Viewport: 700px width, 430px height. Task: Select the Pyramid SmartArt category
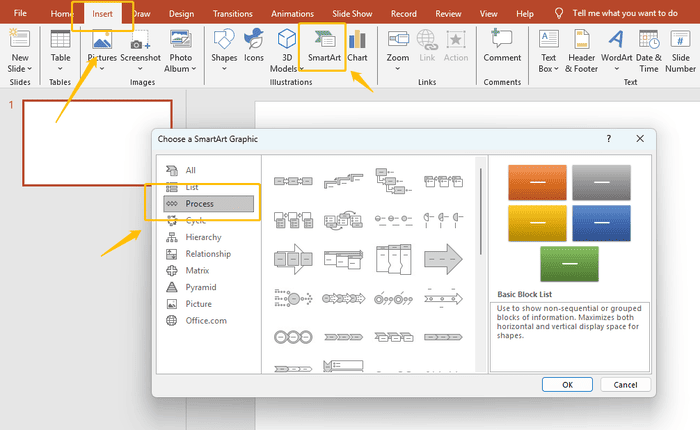(x=200, y=287)
